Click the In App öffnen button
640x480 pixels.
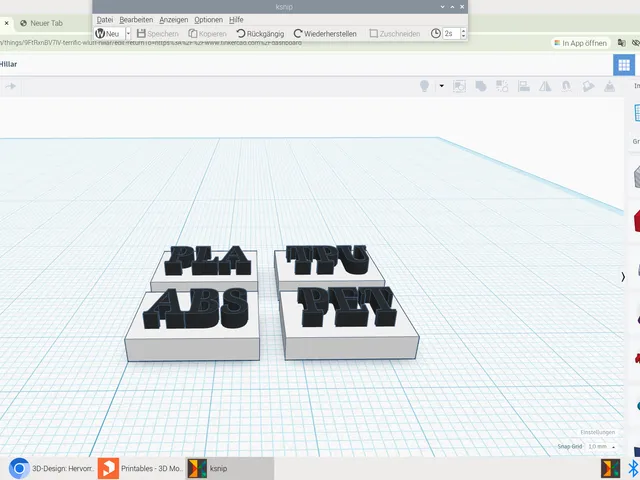[580, 43]
